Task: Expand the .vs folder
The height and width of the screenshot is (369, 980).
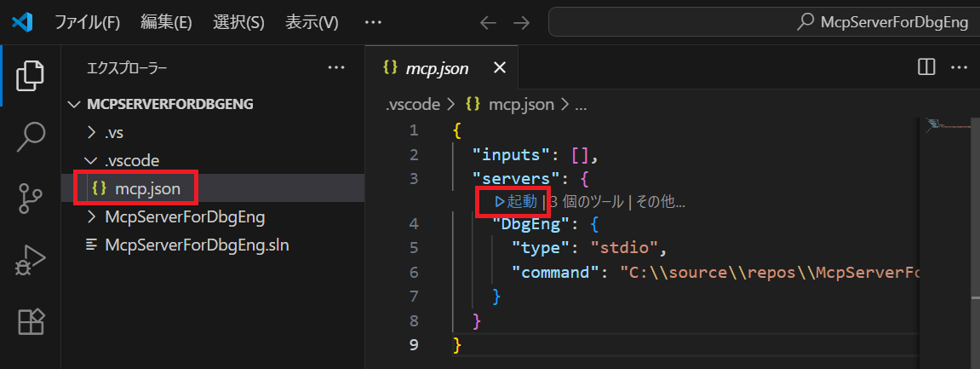Action: [213, 132]
